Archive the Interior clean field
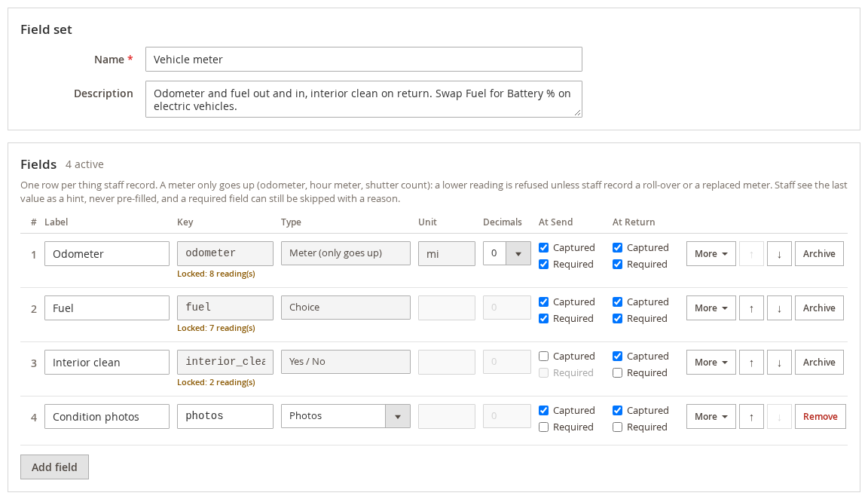The width and height of the screenshot is (868, 499). [x=819, y=363]
